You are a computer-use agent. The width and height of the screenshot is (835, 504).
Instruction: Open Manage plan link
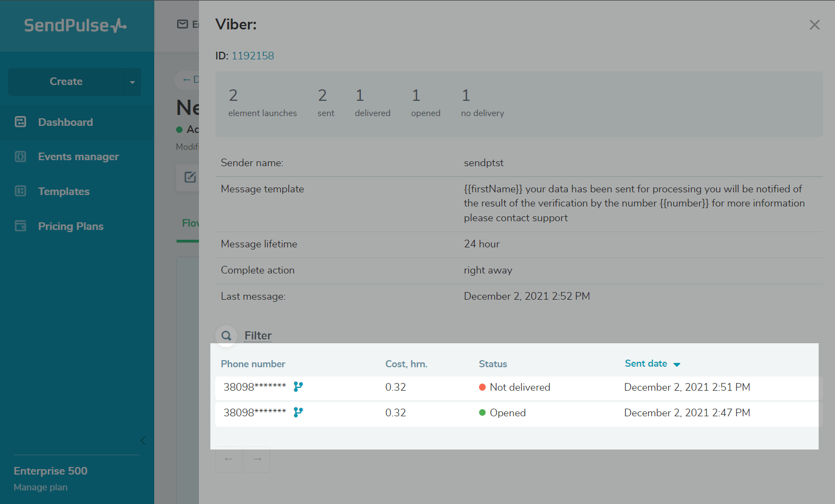point(40,487)
